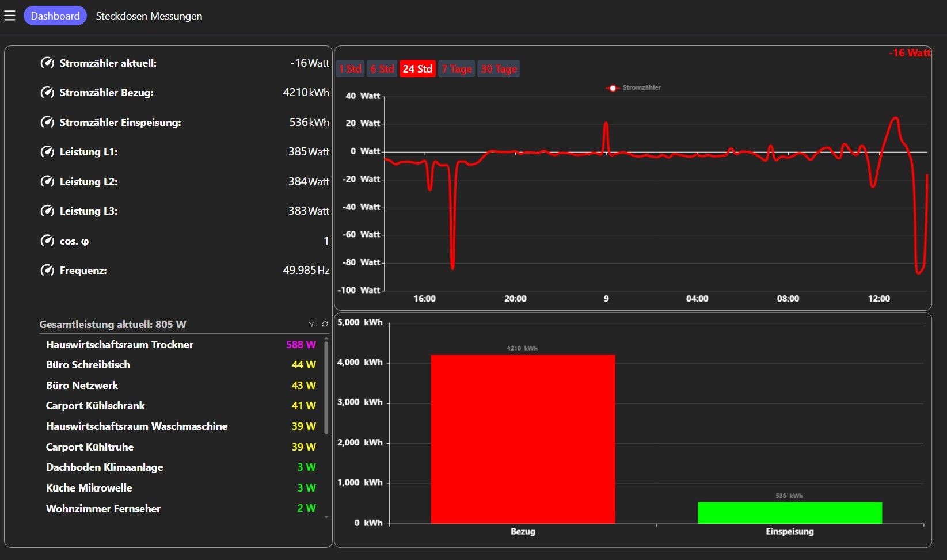Switch chart to 30 Tage range

tap(499, 69)
